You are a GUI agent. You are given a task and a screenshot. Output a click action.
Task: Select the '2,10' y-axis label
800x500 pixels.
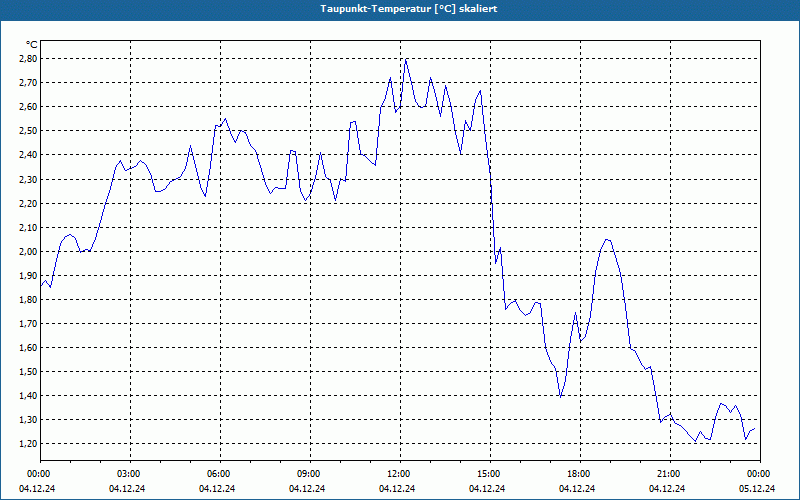coord(28,228)
